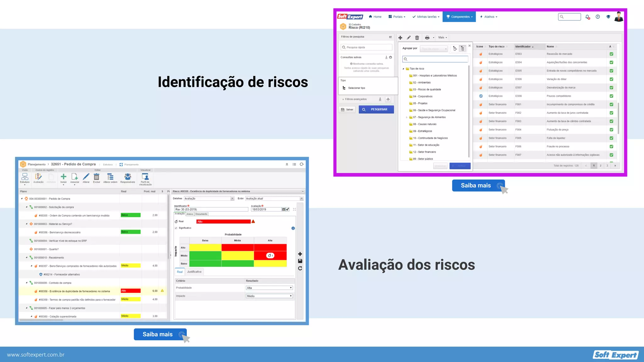Open saved queries settings gear icon

391,57
